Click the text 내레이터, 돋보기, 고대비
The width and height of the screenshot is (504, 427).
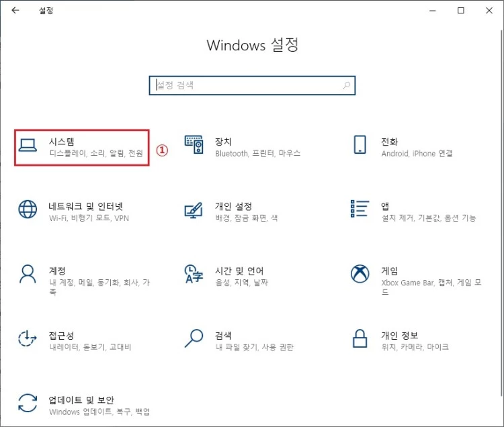(x=90, y=347)
